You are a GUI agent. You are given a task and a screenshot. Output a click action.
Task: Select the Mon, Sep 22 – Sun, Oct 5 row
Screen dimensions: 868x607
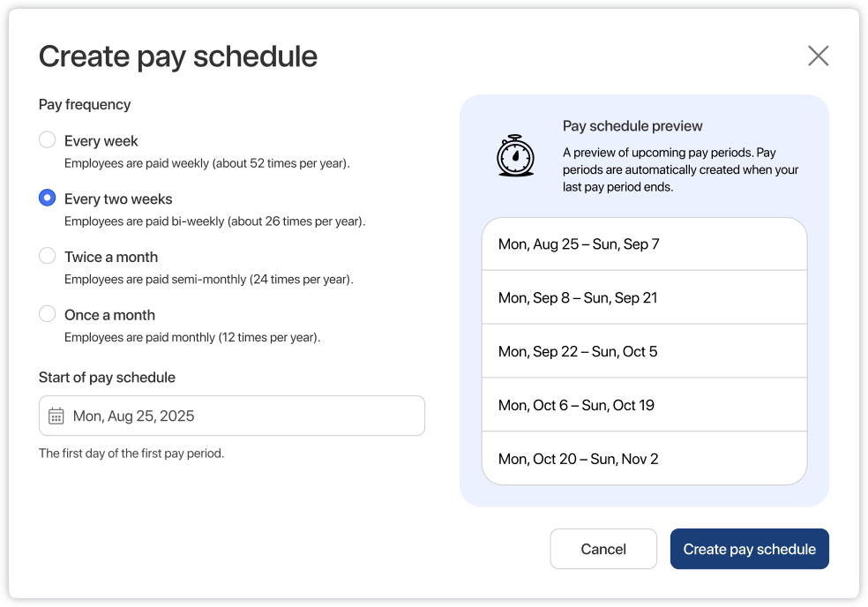click(x=644, y=351)
